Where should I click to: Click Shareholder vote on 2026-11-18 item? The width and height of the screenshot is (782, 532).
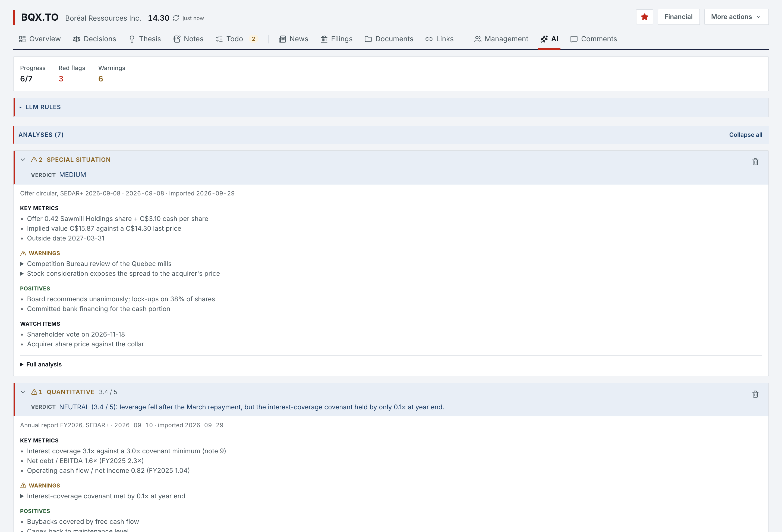(x=76, y=334)
